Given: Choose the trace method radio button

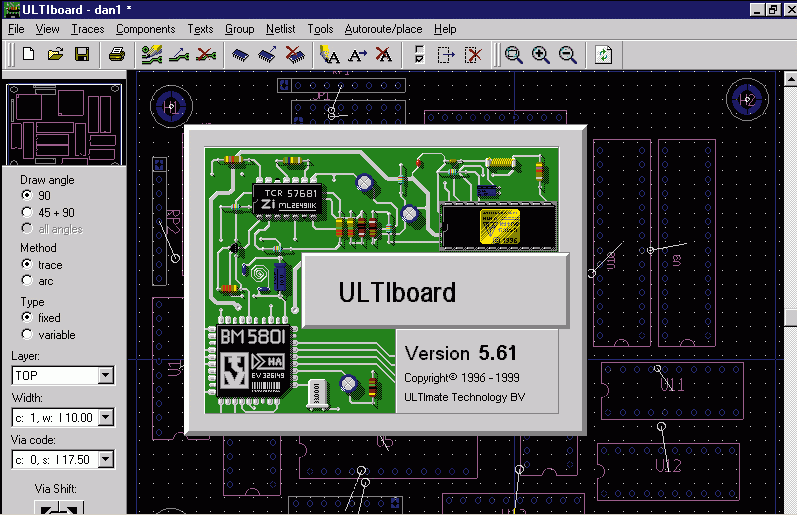Looking at the screenshot, I should click(27, 264).
